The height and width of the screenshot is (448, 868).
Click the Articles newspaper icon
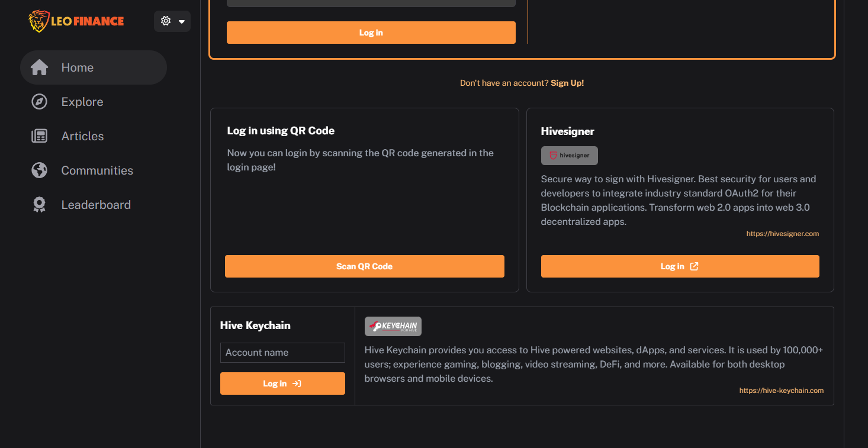click(40, 136)
